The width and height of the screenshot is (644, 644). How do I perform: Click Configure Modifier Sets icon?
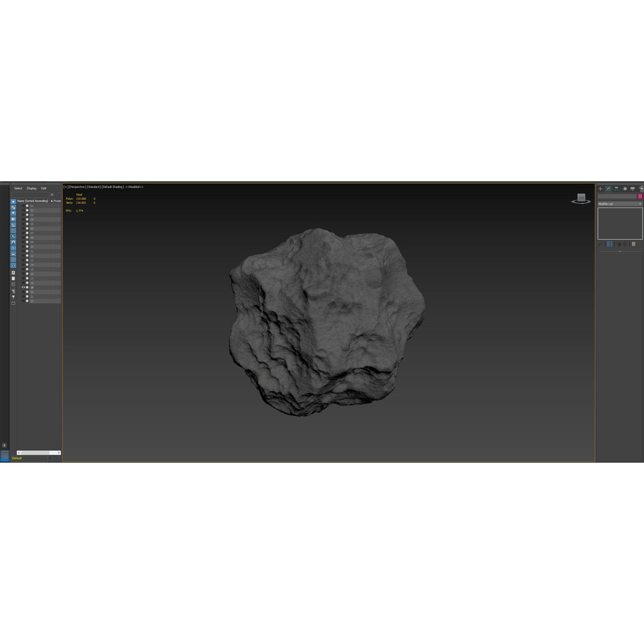click(634, 244)
